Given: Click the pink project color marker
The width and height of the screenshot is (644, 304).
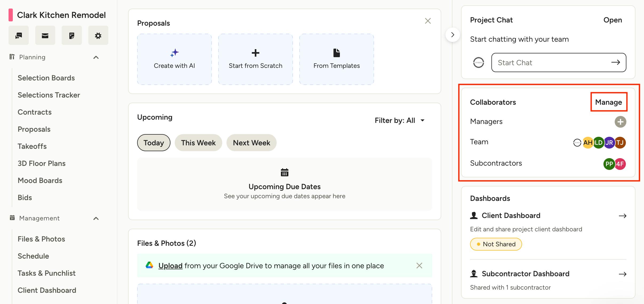Looking at the screenshot, I should 11,15.
